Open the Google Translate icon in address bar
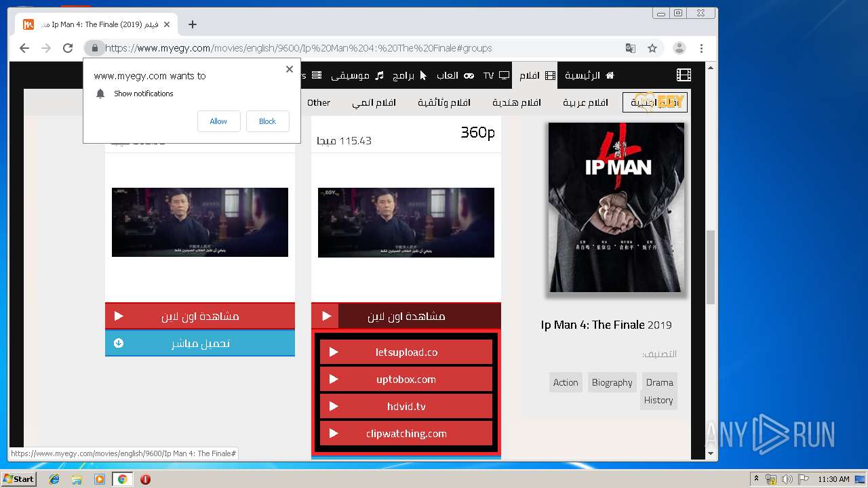Screen dimensions: 868x488 [631, 48]
